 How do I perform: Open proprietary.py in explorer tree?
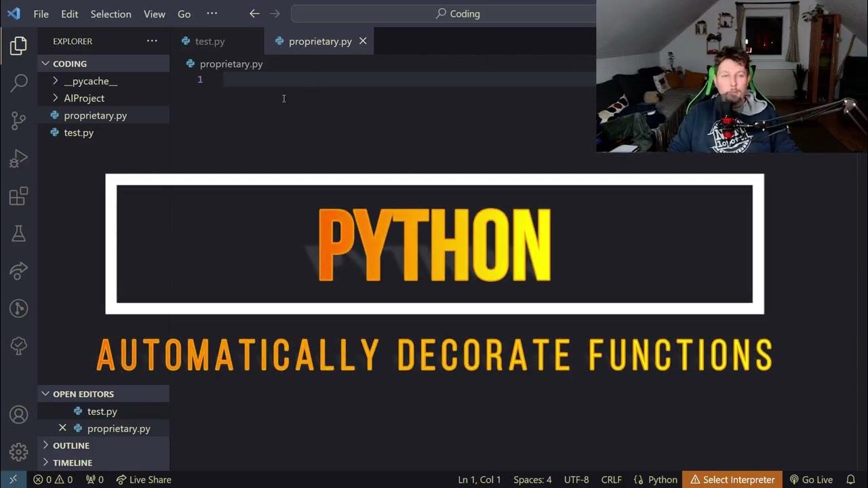point(103,115)
